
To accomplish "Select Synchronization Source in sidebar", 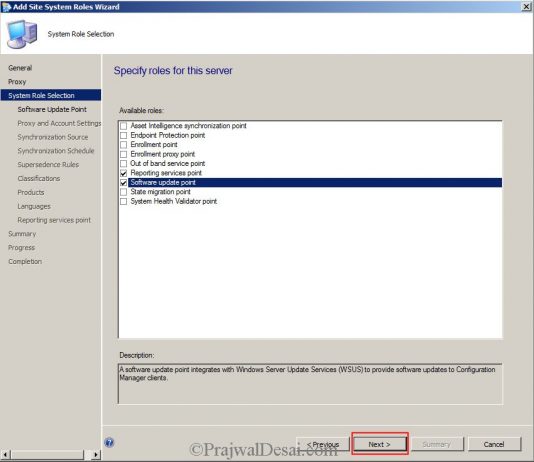I will tap(53, 137).
